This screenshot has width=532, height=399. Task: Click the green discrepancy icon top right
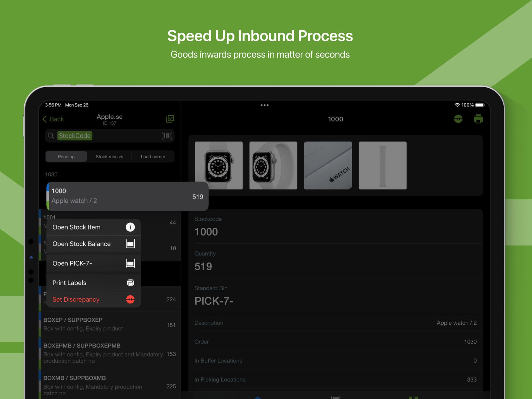click(458, 119)
